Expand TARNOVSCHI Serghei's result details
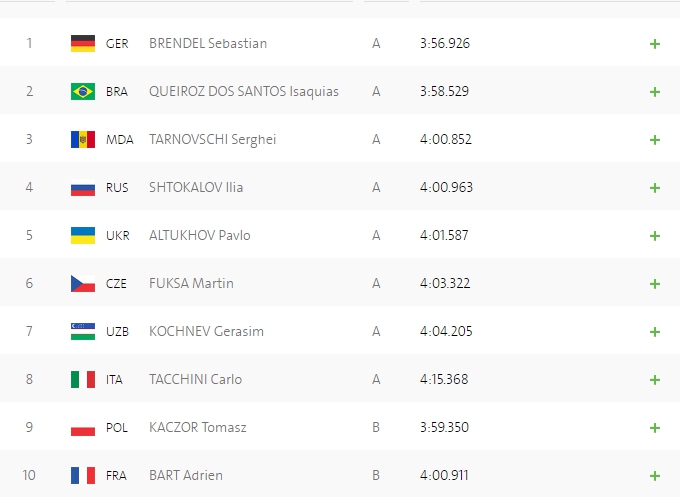The height and width of the screenshot is (497, 680). pos(655,140)
